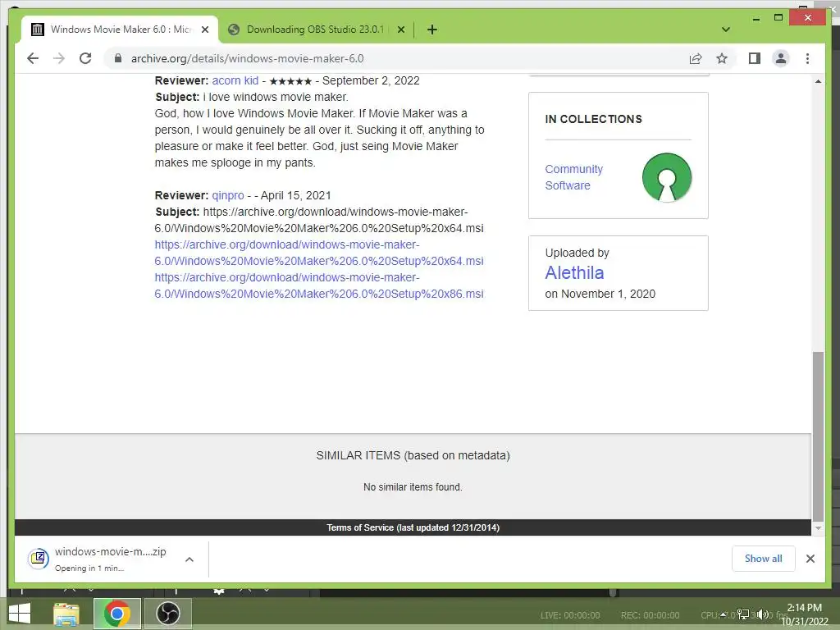Open a new tab with the plus button

click(x=431, y=30)
